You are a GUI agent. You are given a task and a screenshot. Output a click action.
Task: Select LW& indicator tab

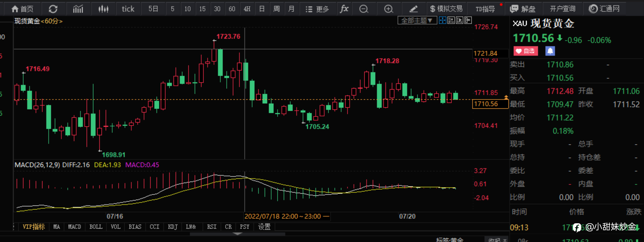click(191, 227)
